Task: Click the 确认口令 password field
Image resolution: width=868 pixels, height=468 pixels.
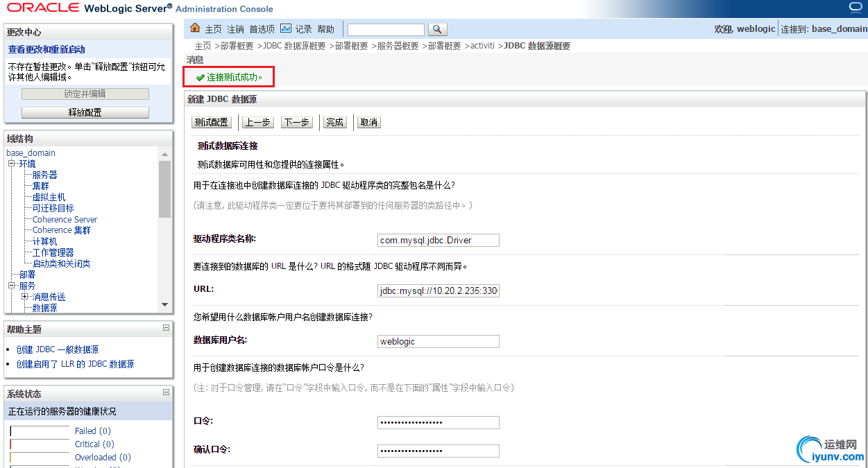Action: (x=439, y=451)
